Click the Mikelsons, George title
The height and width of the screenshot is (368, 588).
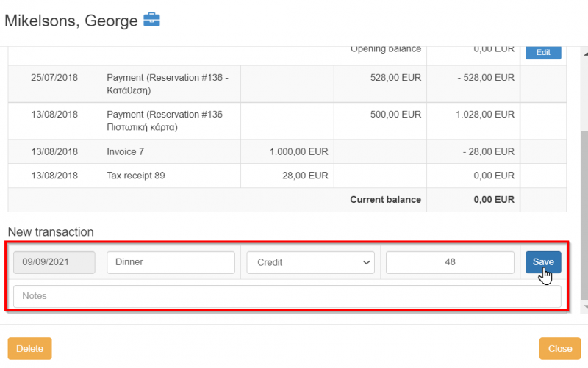point(71,21)
